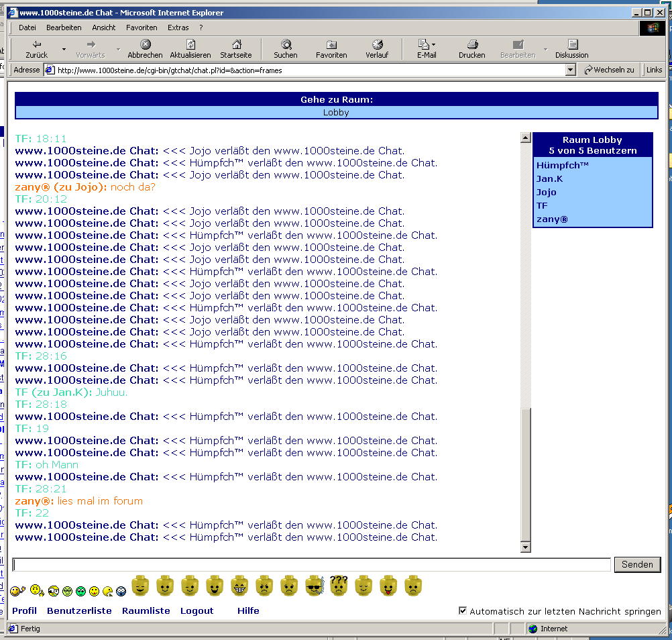The width and height of the screenshot is (672, 640).
Task: Toggle Automatisch zur letzten Nachricht springen checkbox
Action: pos(463,610)
